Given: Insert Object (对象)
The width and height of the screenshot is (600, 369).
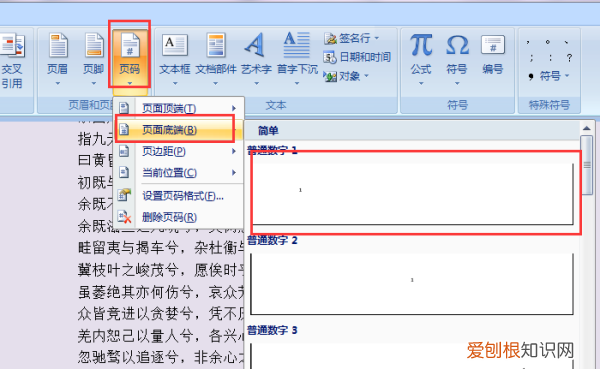Looking at the screenshot, I should 346,76.
